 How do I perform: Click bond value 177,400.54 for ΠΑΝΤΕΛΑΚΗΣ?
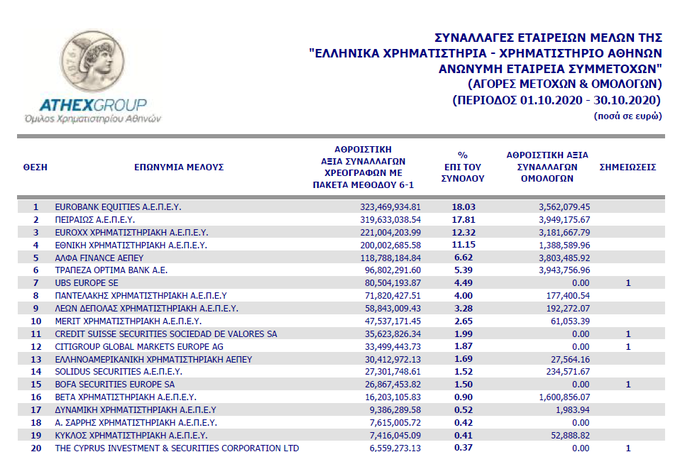(568, 296)
